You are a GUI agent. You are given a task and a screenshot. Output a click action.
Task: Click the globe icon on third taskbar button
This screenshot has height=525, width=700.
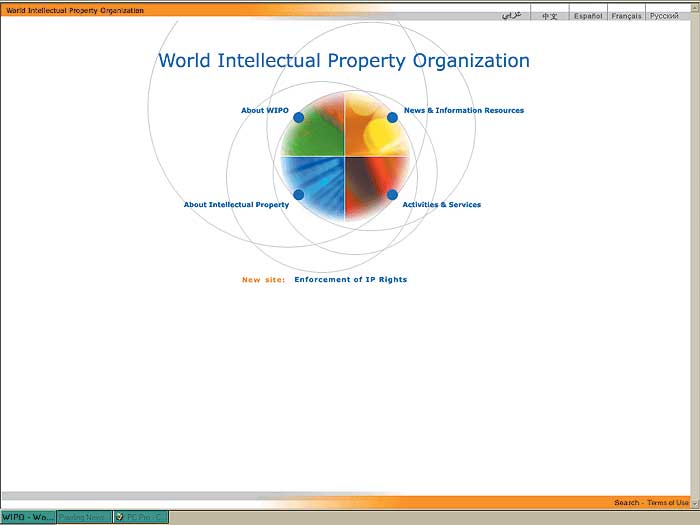pyautogui.click(x=119, y=517)
